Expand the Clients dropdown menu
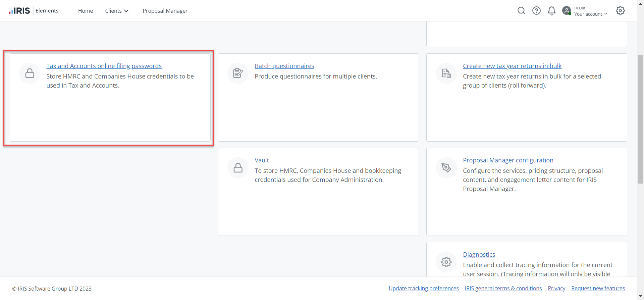644x300 pixels. coord(117,11)
